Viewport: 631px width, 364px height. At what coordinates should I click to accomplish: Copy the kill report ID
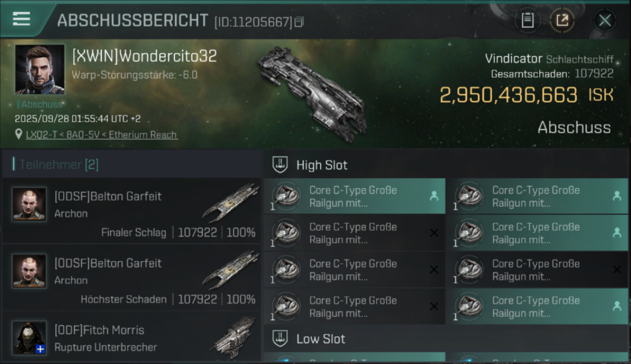[x=299, y=22]
